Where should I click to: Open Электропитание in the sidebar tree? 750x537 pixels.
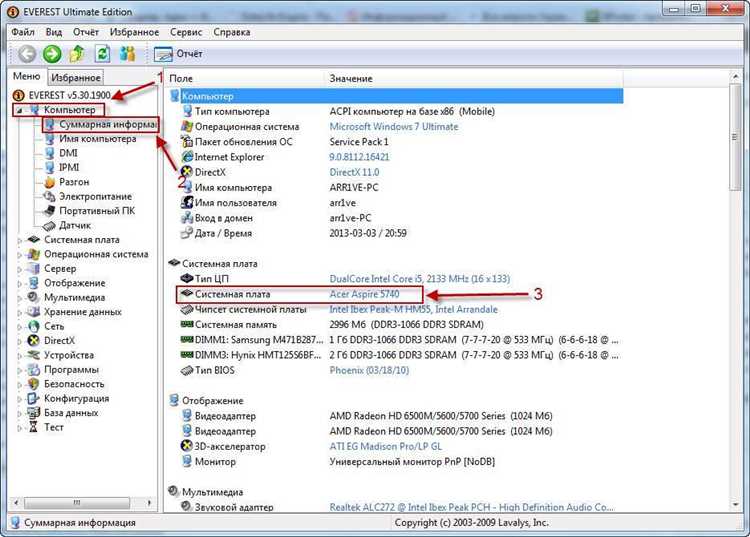[x=95, y=197]
